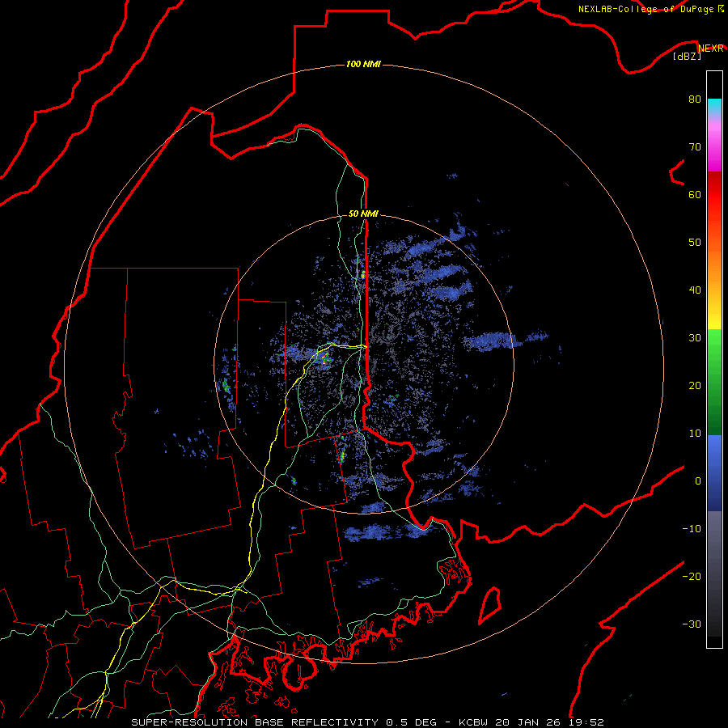
Task: Select the 70 value on the dBZ scale
Action: (695, 147)
